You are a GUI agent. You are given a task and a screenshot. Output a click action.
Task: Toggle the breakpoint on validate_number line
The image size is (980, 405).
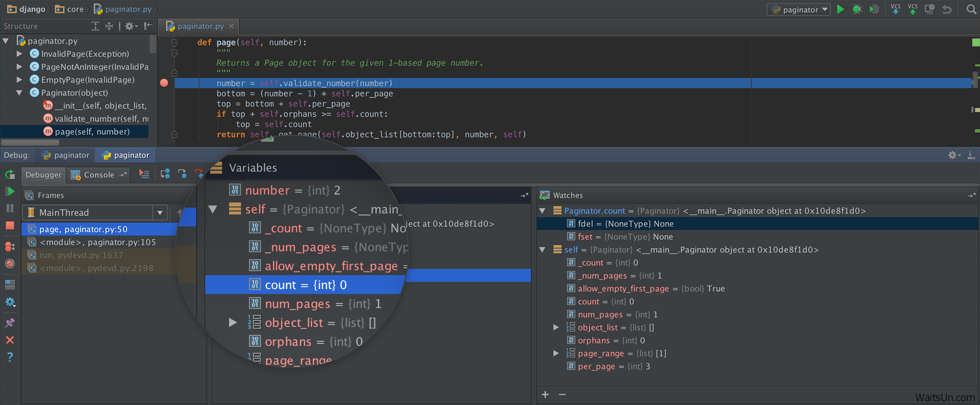pyautogui.click(x=164, y=83)
